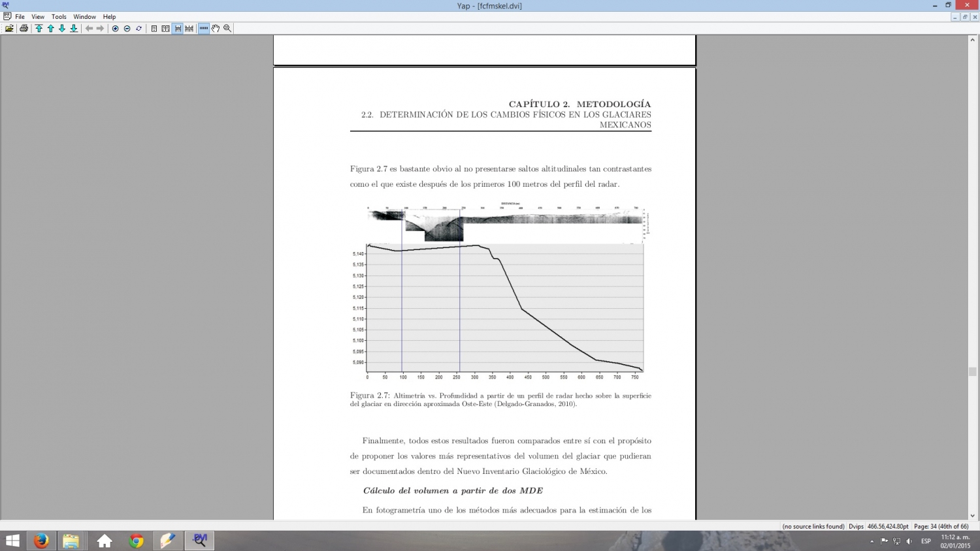980x551 pixels.
Task: Toggle continuous single page view
Action: click(178, 29)
